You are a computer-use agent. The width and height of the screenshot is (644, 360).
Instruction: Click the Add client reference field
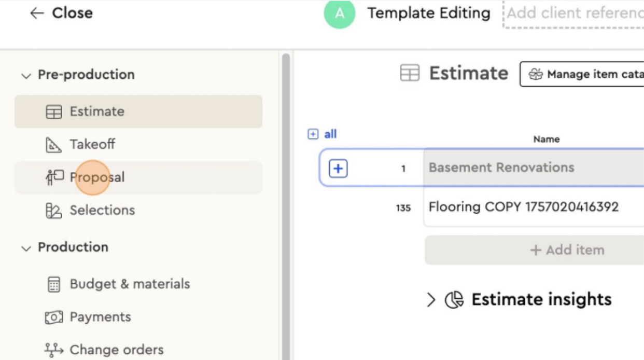[x=573, y=13]
